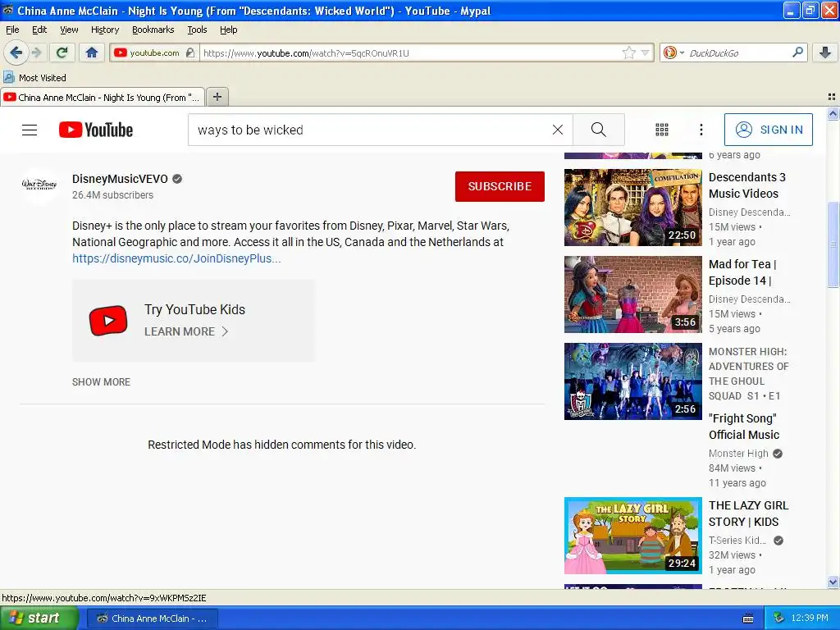
Task: Open the T-Series Kid... channel name
Action: (x=737, y=541)
